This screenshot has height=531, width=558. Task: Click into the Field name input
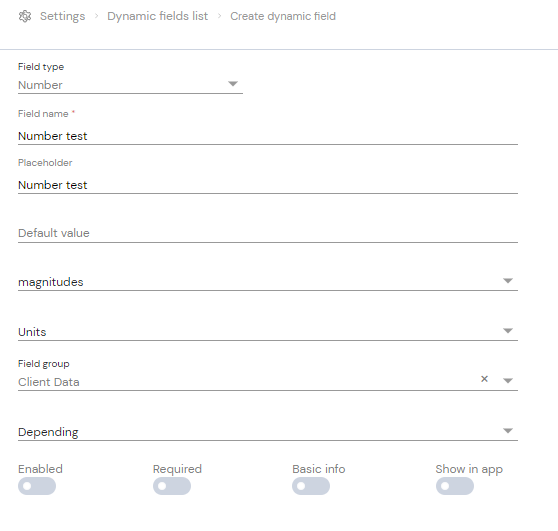click(x=268, y=136)
